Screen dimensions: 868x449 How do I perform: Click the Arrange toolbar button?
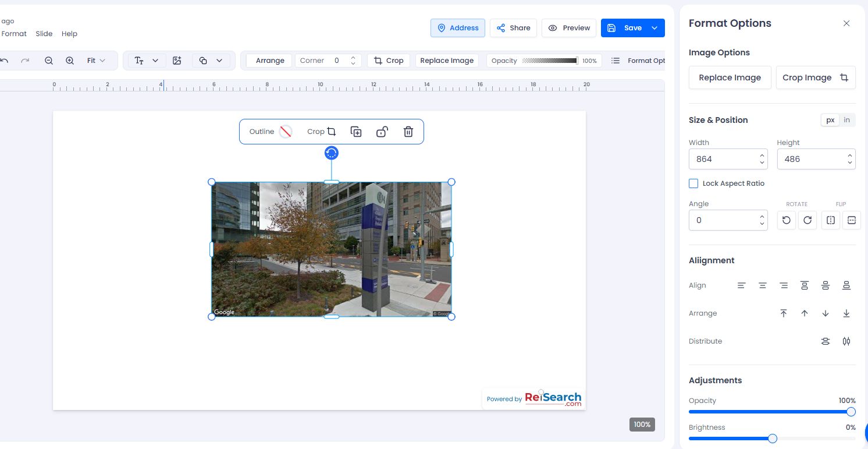click(x=269, y=61)
